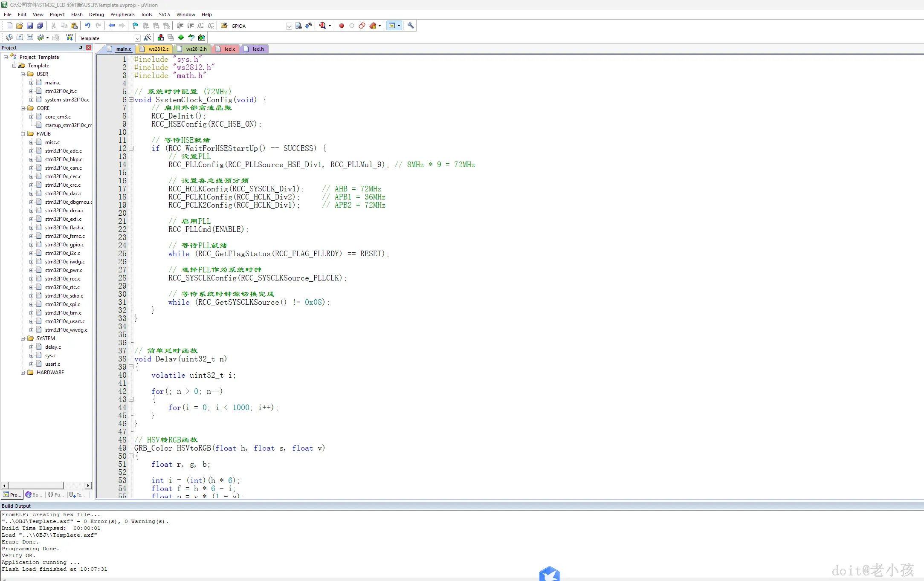Open the Template target dropdown
The image size is (924, 581).
137,38
